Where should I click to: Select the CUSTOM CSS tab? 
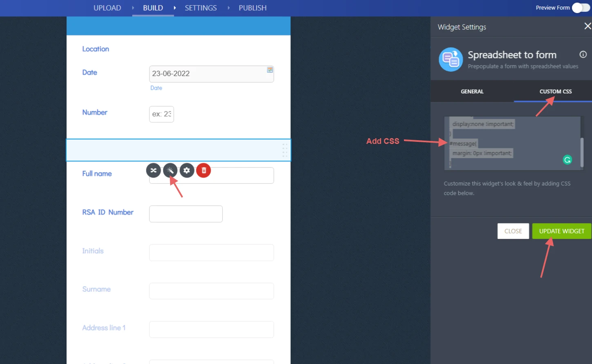555,92
